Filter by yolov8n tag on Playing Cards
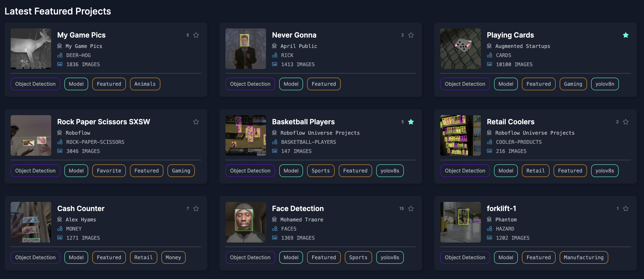Image resolution: width=644 pixels, height=279 pixels. click(x=604, y=84)
